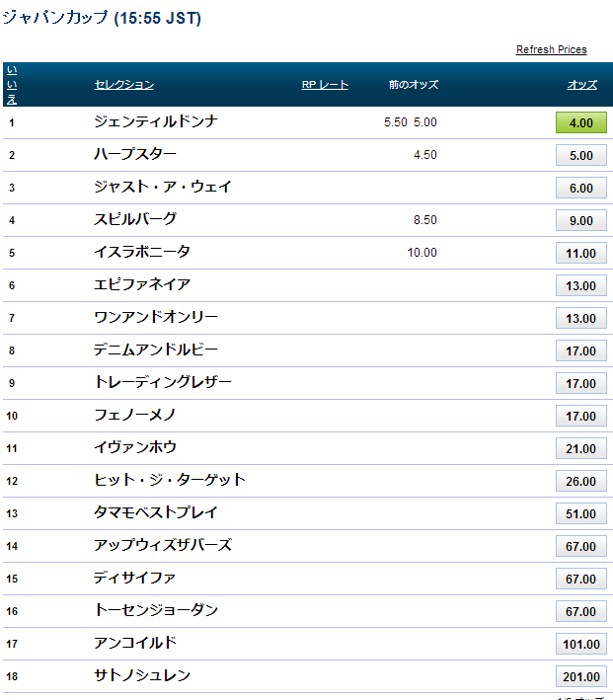This screenshot has width=613, height=700.
Task: Pick 6.00 odds for ジャスト・ア・ウェイ
Action: [x=580, y=189]
